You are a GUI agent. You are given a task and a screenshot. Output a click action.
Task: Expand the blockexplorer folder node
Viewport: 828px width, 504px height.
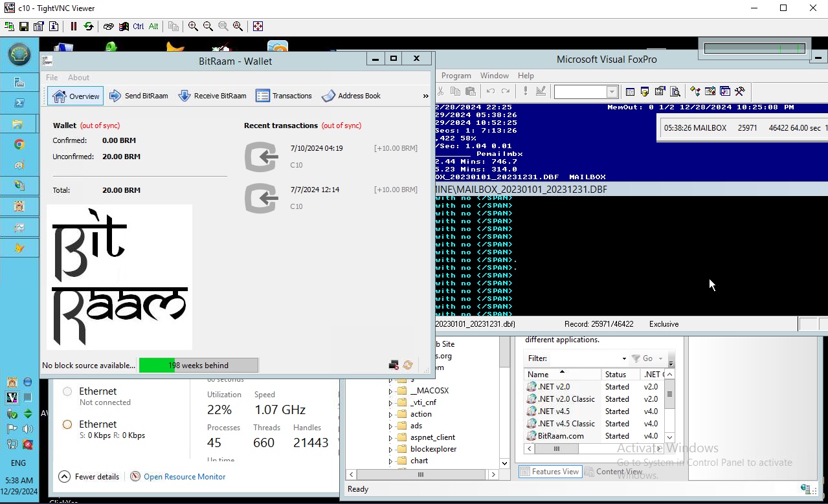(390, 449)
